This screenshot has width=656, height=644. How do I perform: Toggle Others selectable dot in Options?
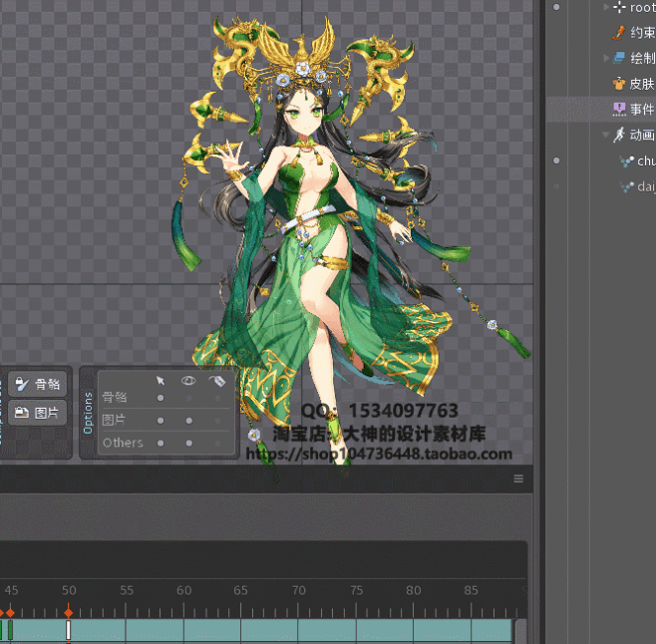click(161, 443)
